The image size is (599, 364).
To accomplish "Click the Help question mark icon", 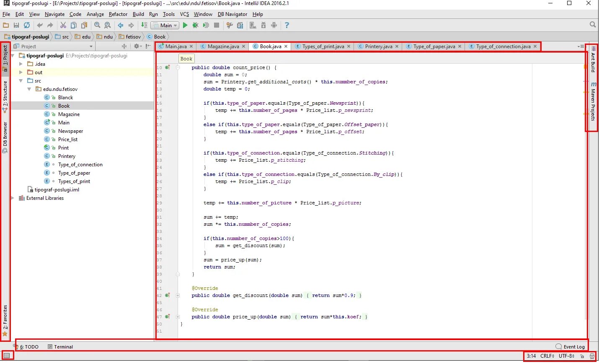I will pos(287,26).
